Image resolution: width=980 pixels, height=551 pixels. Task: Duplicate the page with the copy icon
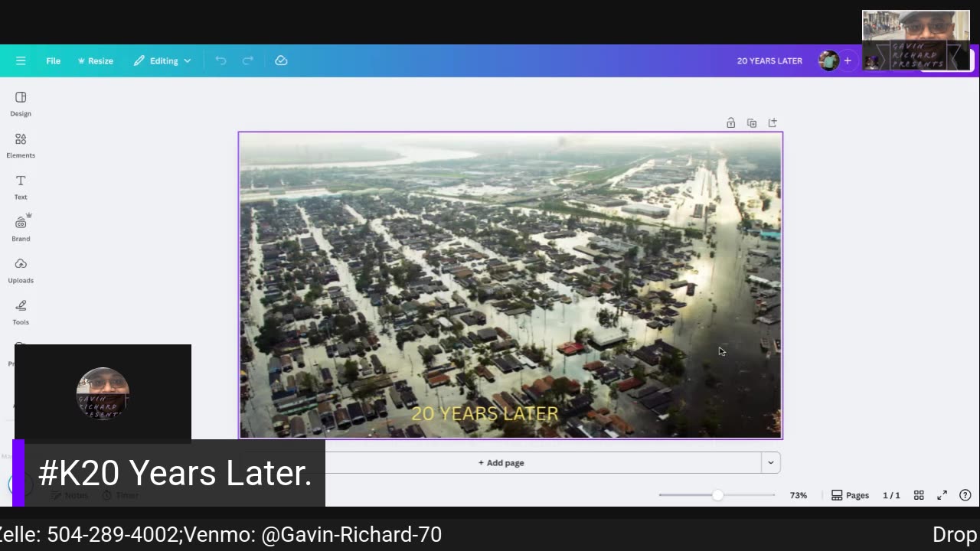click(752, 122)
